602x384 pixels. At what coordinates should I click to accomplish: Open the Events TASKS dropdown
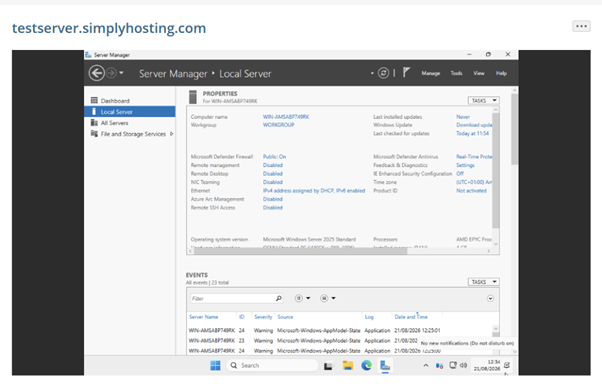pyautogui.click(x=483, y=282)
